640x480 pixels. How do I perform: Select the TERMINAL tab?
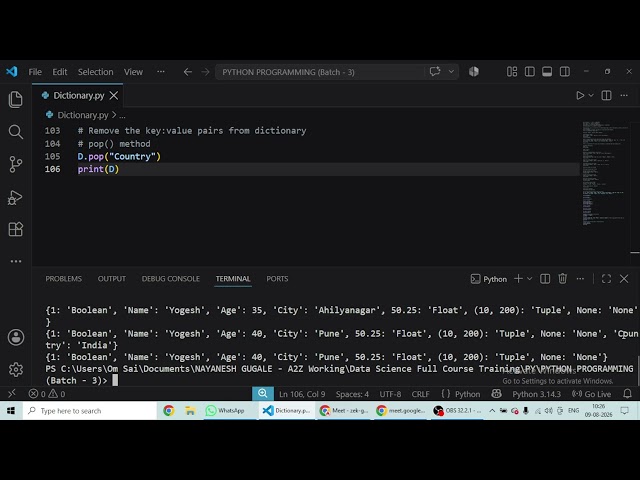pyautogui.click(x=233, y=279)
